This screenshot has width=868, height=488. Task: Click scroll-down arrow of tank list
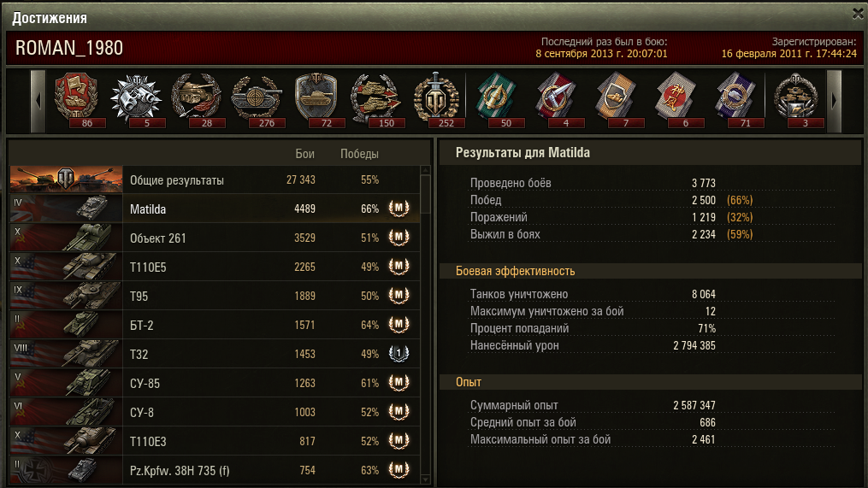pyautogui.click(x=425, y=479)
